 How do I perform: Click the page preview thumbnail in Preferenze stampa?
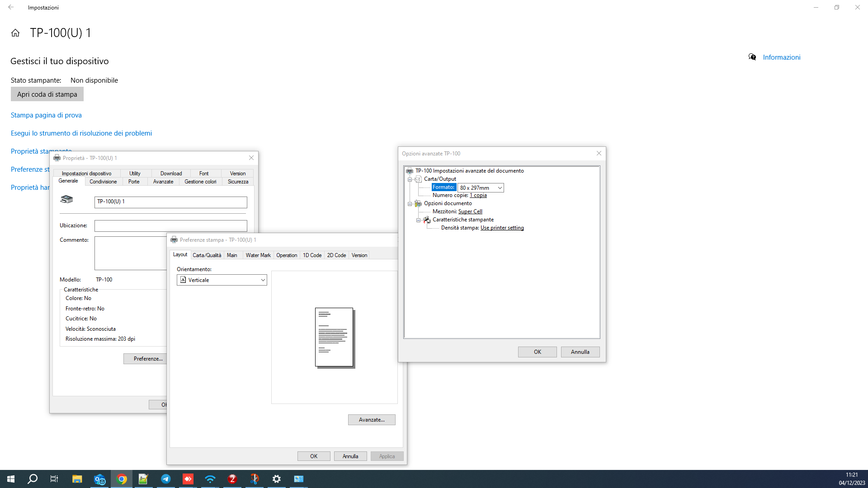click(335, 338)
